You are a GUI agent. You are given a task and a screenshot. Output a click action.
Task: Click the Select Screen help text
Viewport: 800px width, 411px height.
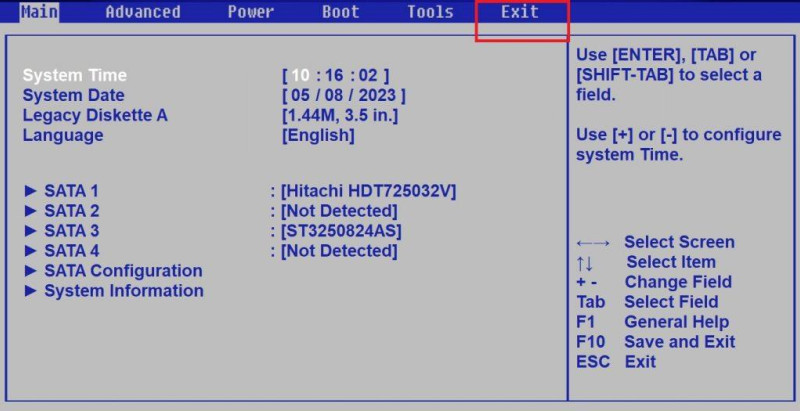(680, 242)
